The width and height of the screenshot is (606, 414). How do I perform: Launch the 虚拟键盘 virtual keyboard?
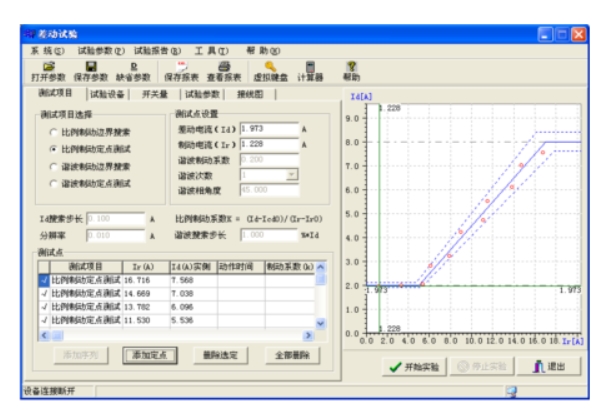point(269,69)
